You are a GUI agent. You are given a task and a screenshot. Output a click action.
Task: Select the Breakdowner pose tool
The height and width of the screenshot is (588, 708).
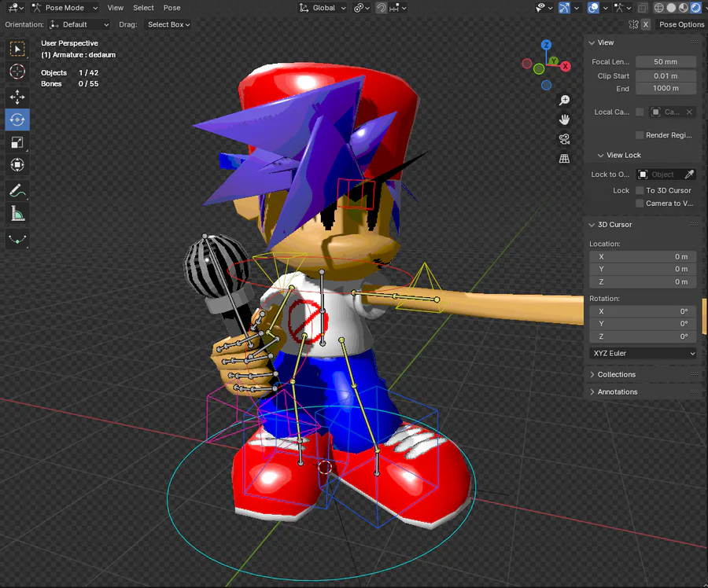pyautogui.click(x=17, y=240)
